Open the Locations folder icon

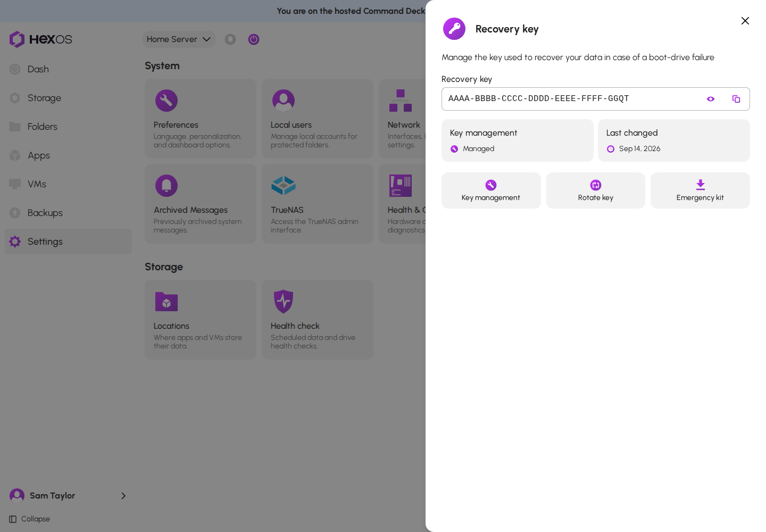pos(166,302)
